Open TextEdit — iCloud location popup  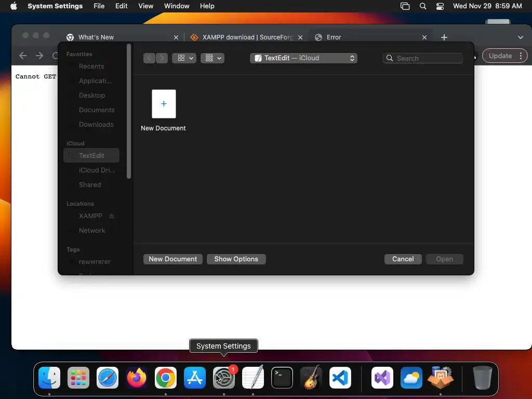tap(303, 58)
